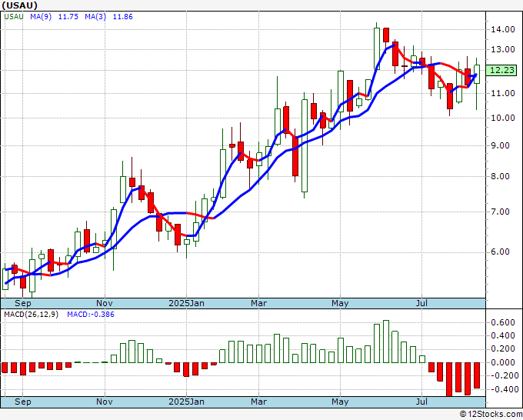Image resolution: width=523 pixels, height=420 pixels.
Task: Select the USAU legend label
Action: 14,17
